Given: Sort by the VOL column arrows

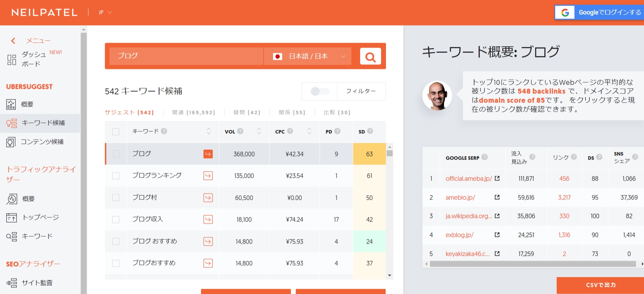Looking at the screenshot, I should click(x=259, y=131).
